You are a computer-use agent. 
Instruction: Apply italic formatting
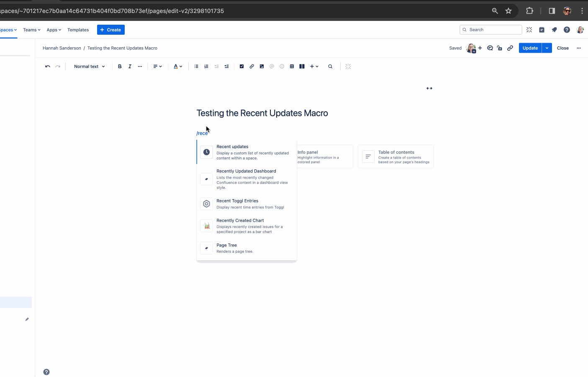coord(130,67)
